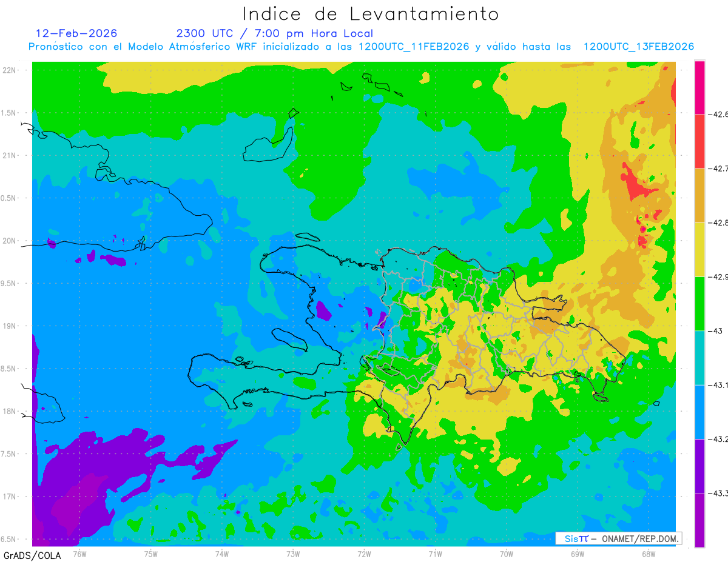
Task: Click the latitude label "7.5N"
Action: (9, 454)
